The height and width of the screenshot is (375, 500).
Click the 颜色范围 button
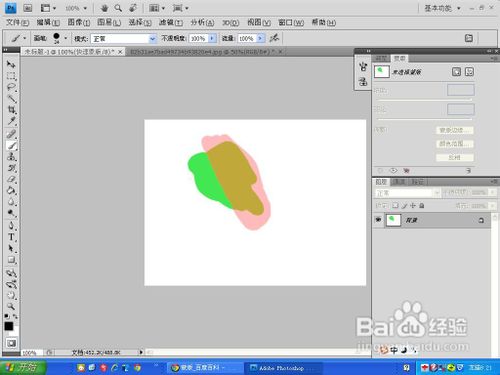tap(454, 144)
